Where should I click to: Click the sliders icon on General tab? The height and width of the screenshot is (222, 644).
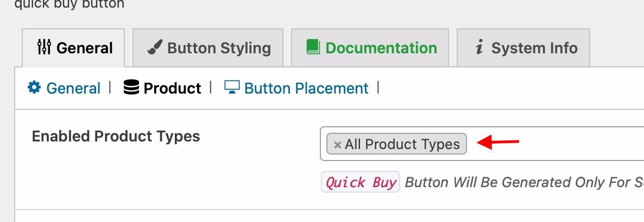coord(44,47)
